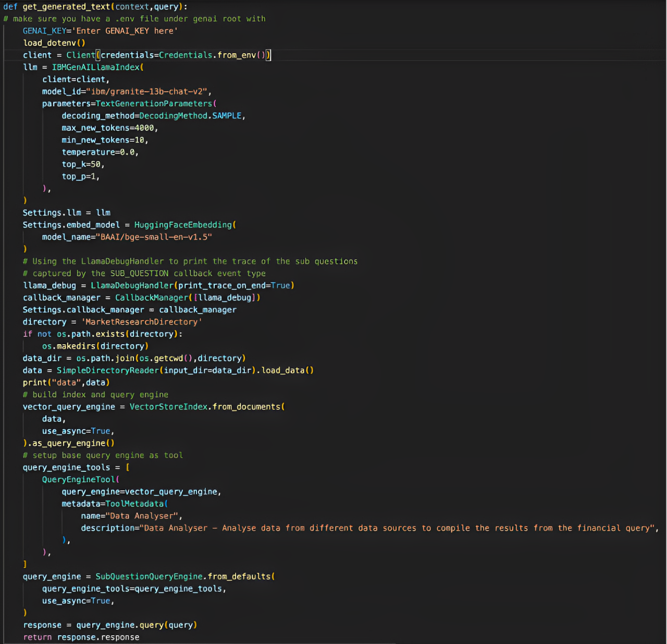Click the return response.response statement
The image size is (667, 644).
[x=81, y=637]
